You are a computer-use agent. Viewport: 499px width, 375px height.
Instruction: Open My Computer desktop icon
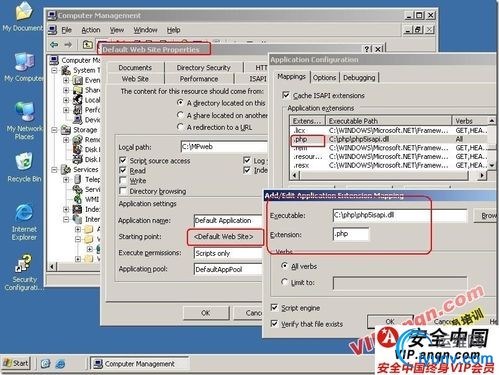23,67
